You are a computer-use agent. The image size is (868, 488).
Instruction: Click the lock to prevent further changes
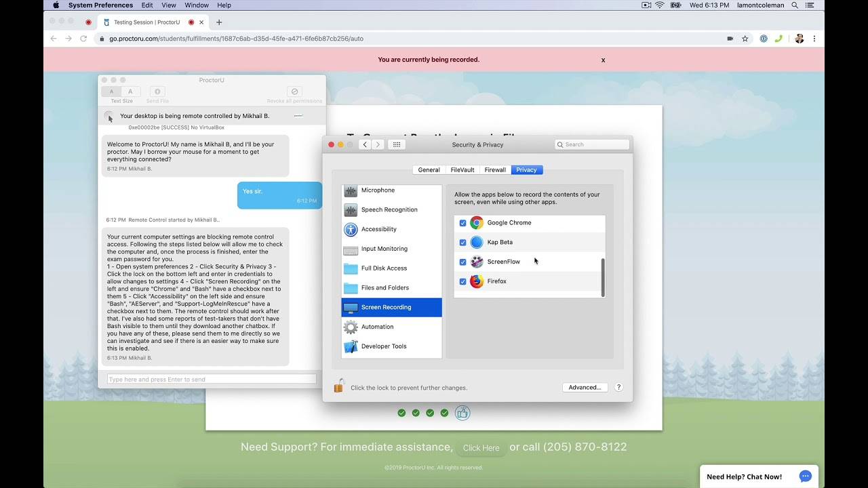click(338, 386)
